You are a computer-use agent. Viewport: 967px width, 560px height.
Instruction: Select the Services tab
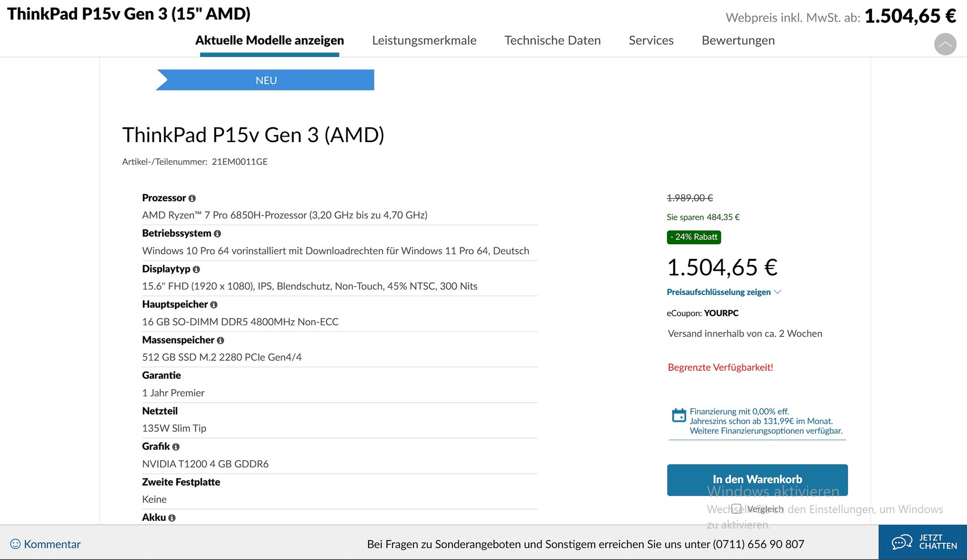(x=651, y=40)
